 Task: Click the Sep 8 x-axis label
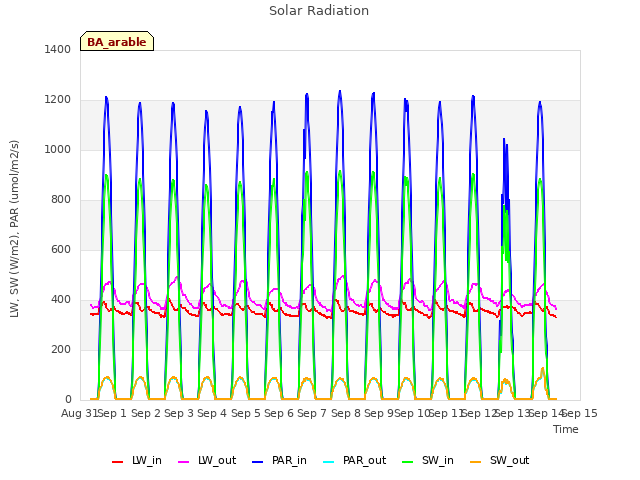346,414
